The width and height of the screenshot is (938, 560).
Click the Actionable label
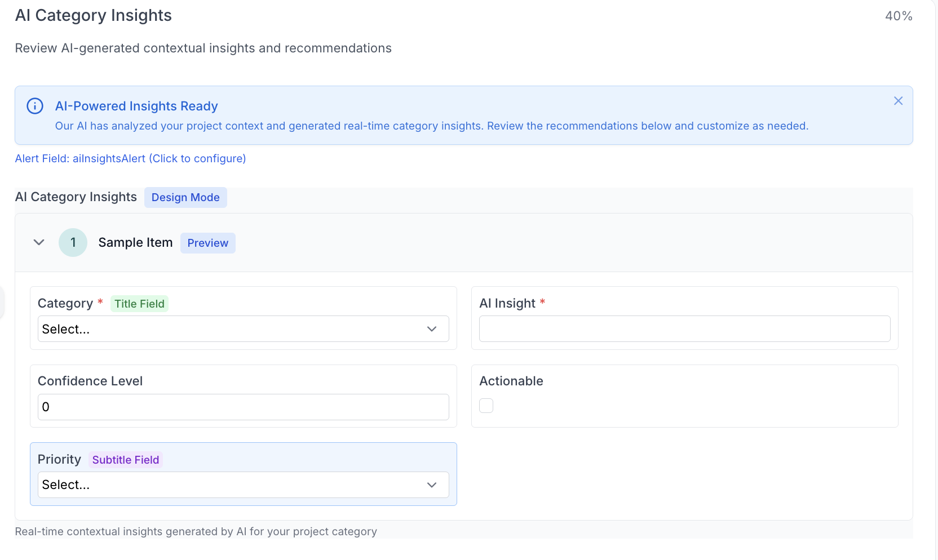[x=511, y=381]
